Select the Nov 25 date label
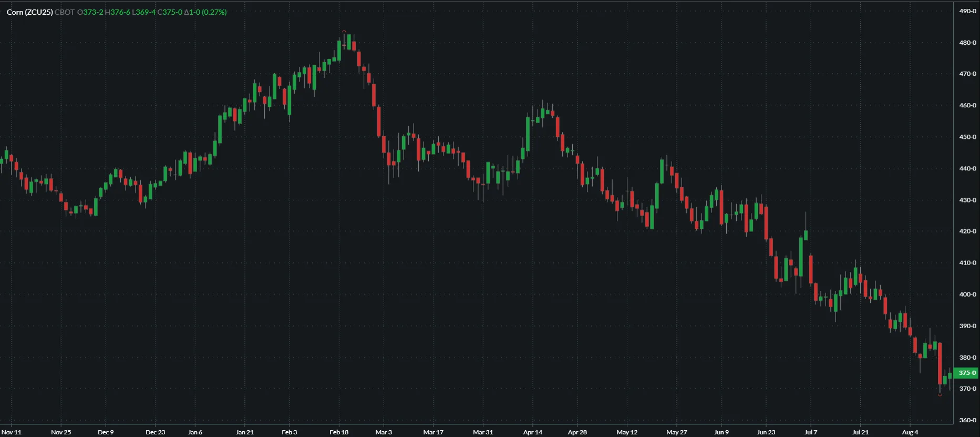Image resolution: width=980 pixels, height=437 pixels. [x=61, y=432]
